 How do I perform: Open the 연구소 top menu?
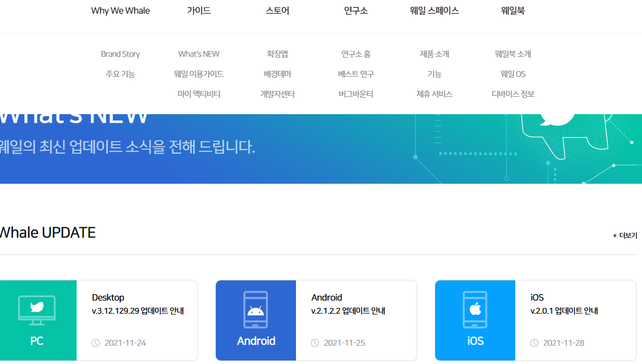click(x=356, y=11)
